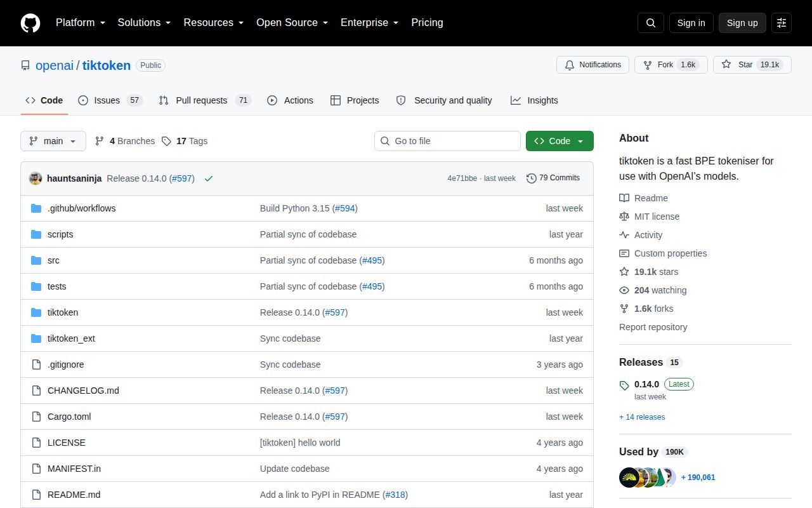Click the Cargo.toml file icon
Screen dimensions: 812x508
click(36, 417)
